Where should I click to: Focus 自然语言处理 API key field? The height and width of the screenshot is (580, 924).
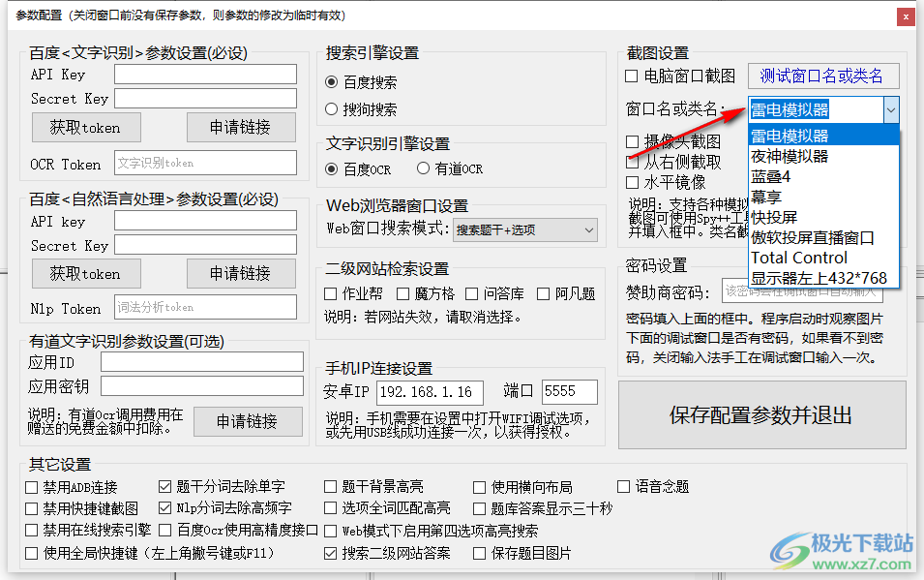pos(205,221)
